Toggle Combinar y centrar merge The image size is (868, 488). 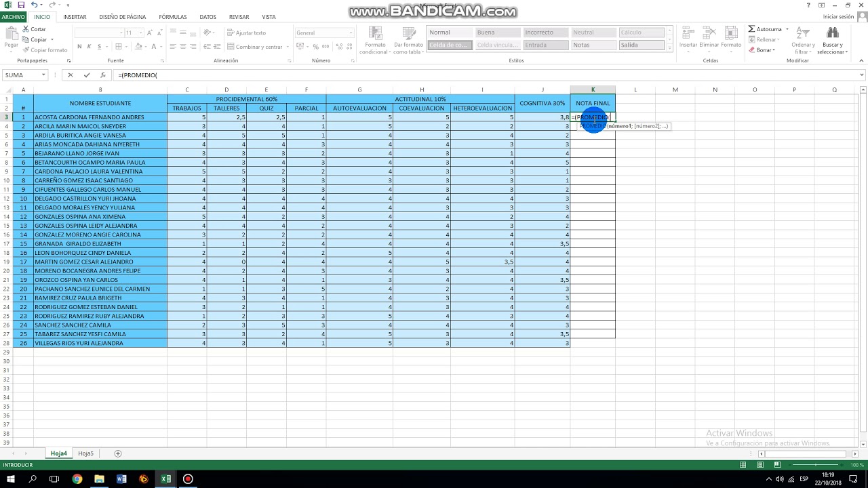254,47
